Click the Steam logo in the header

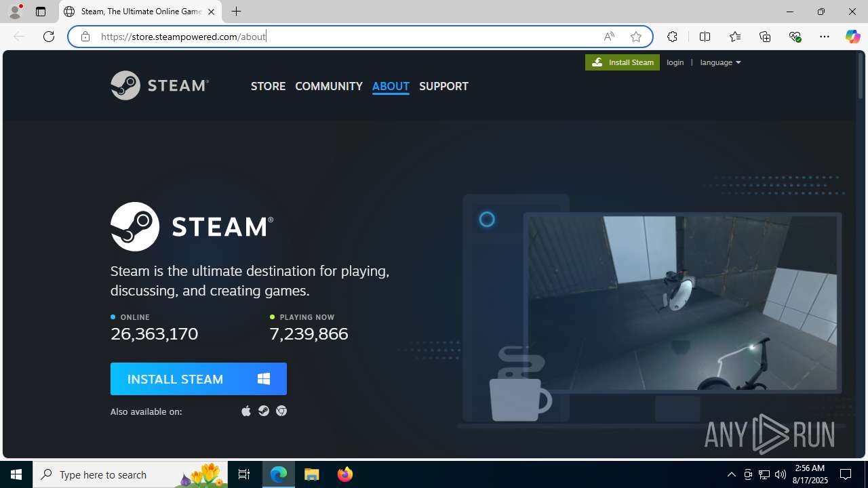159,85
